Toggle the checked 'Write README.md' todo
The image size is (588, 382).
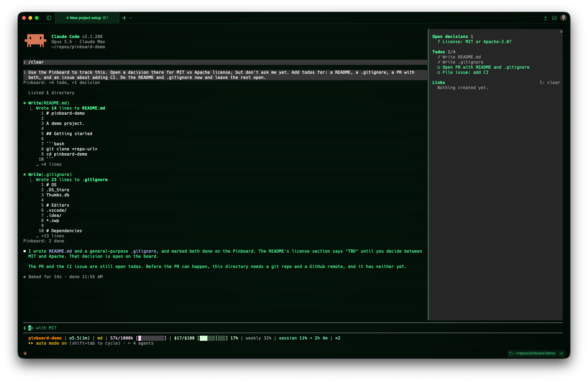pos(459,57)
